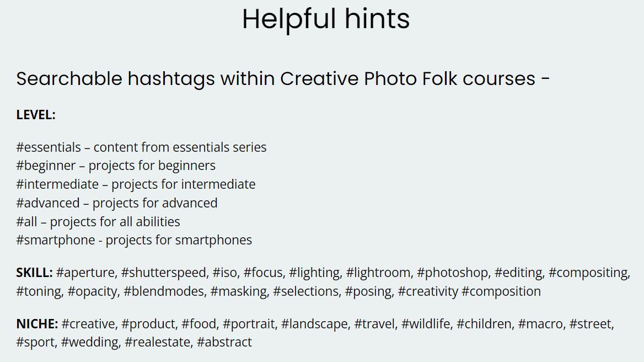644x362 pixels.
Task: Select the #intermediate hashtag text
Action: click(57, 184)
